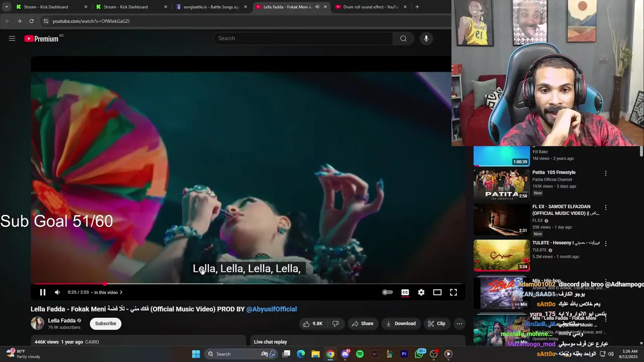Open a new browser tab
The height and width of the screenshot is (362, 644).
tap(417, 7)
